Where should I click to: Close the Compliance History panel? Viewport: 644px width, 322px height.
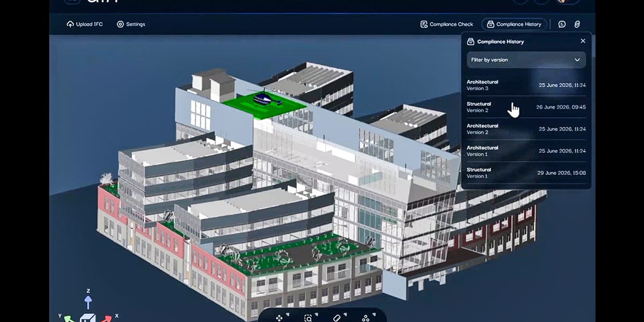[x=583, y=41]
